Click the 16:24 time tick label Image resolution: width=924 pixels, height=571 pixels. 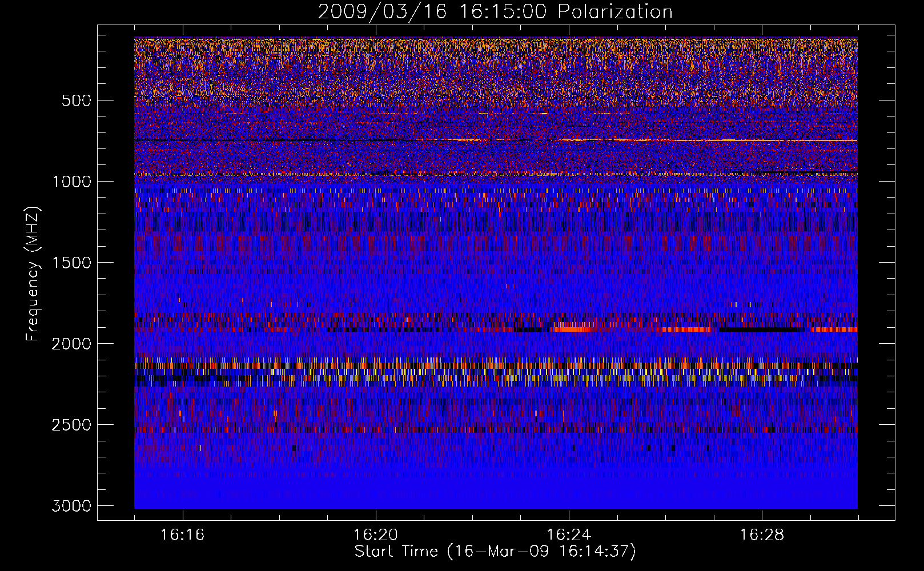[x=569, y=535]
